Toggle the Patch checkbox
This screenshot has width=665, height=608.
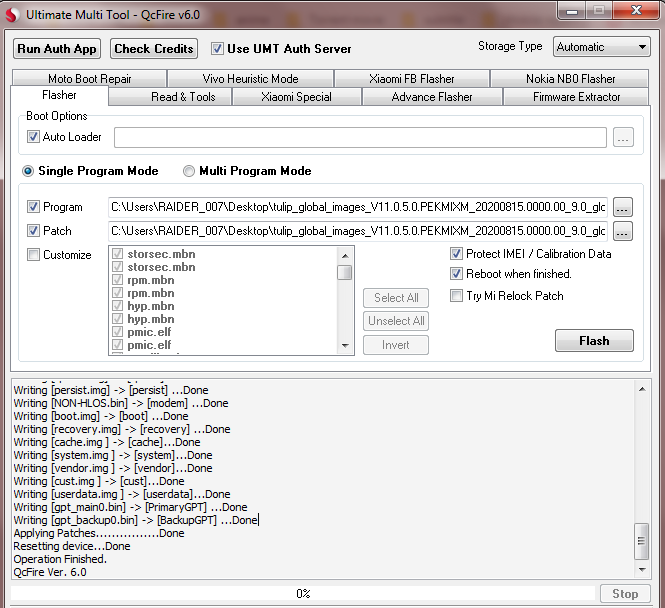(33, 230)
